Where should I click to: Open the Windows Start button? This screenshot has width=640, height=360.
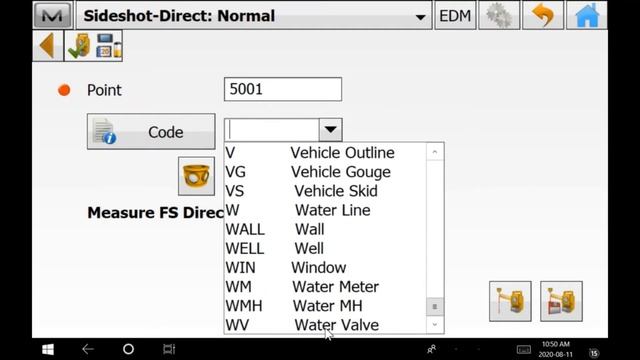coord(48,349)
